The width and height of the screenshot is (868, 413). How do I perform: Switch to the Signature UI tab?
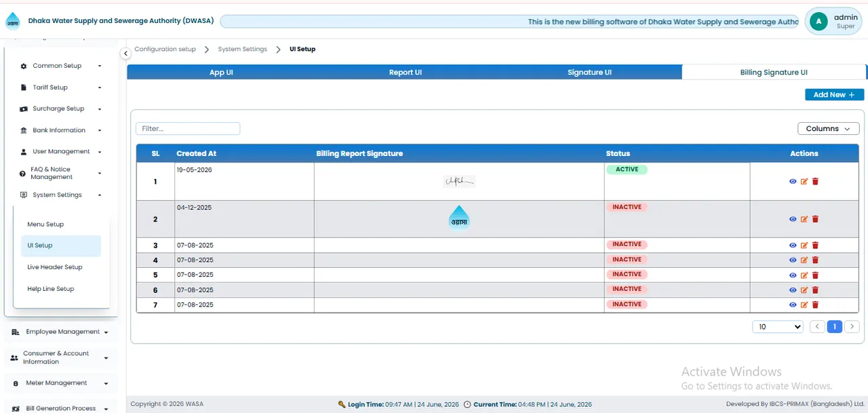589,73
